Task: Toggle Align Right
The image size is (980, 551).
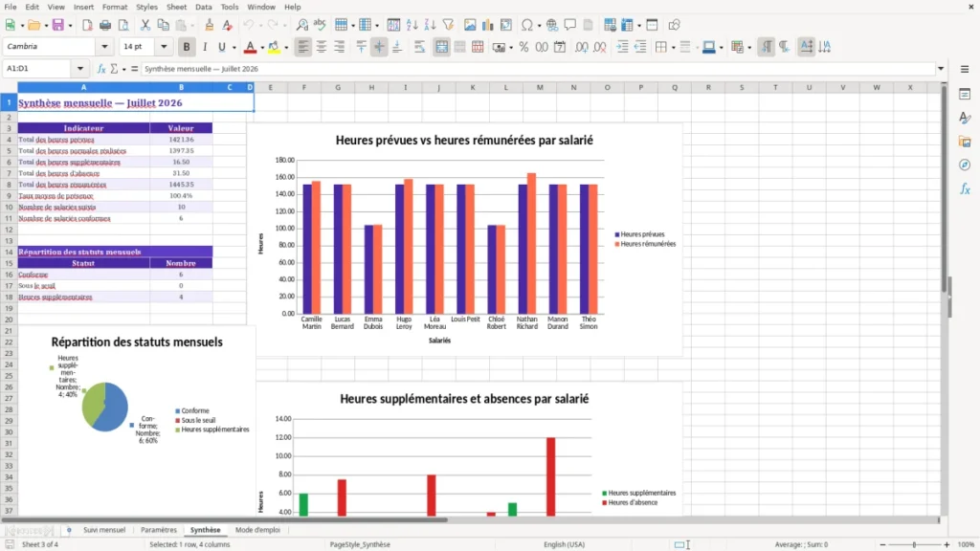Action: click(340, 47)
